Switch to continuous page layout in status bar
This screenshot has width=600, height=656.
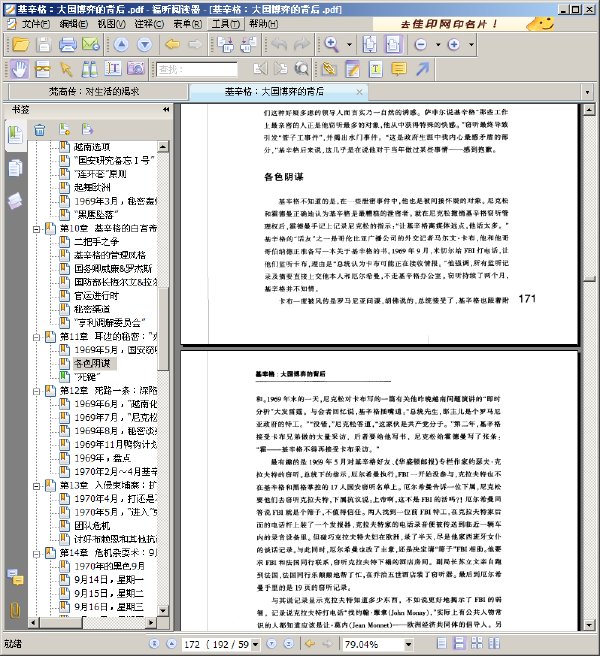click(459, 643)
